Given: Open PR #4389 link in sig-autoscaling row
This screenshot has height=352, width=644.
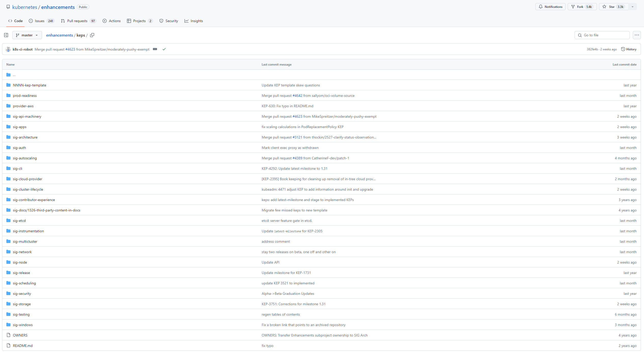Looking at the screenshot, I should [x=297, y=158].
